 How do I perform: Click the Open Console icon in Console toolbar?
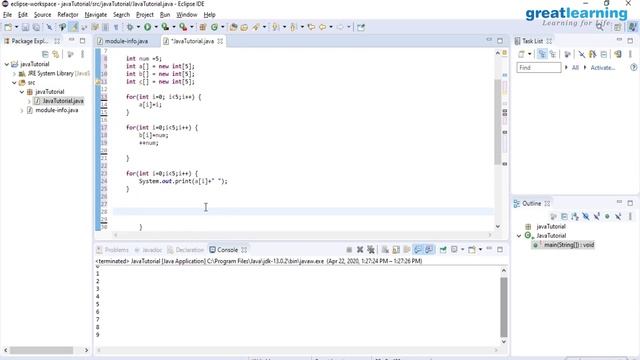tap(472, 250)
